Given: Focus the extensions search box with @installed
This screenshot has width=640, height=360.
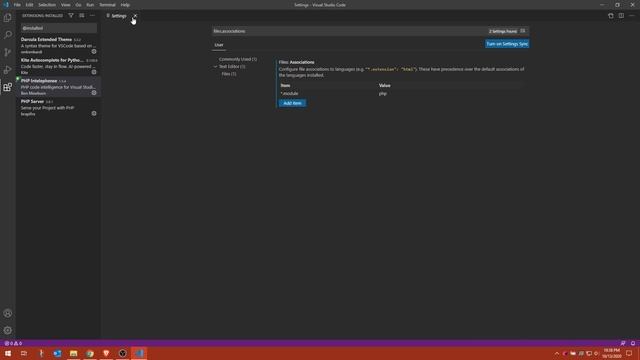Looking at the screenshot, I should [59, 28].
